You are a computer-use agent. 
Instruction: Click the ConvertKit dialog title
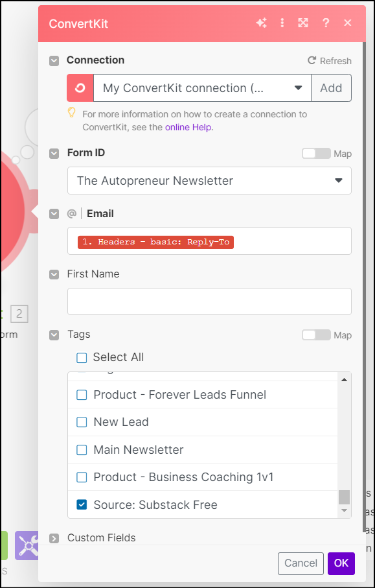(78, 23)
